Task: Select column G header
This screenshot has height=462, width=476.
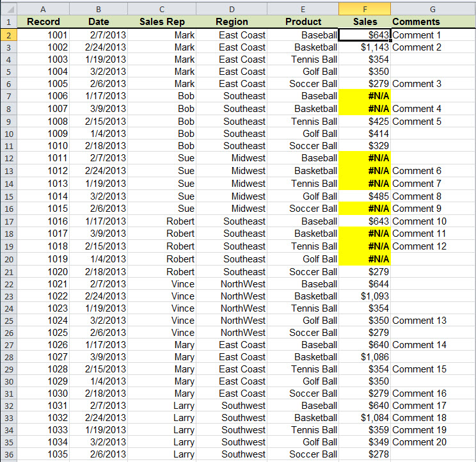Action: [433, 9]
